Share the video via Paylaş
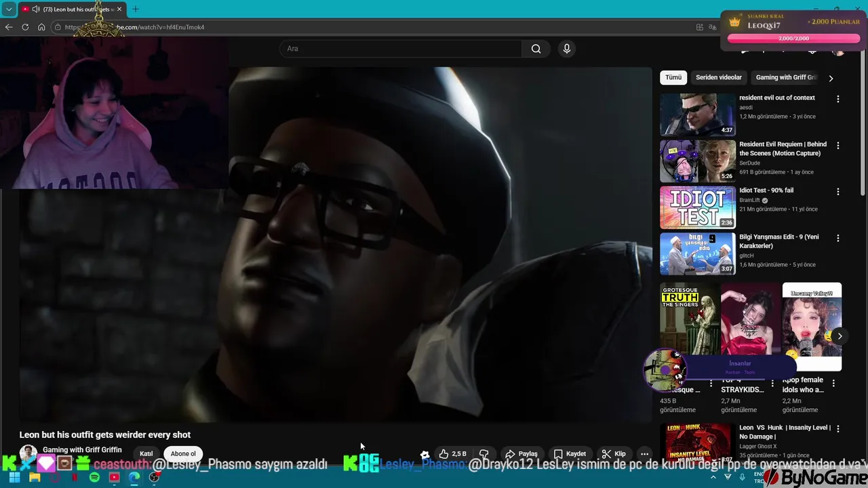The width and height of the screenshot is (868, 488). [521, 454]
